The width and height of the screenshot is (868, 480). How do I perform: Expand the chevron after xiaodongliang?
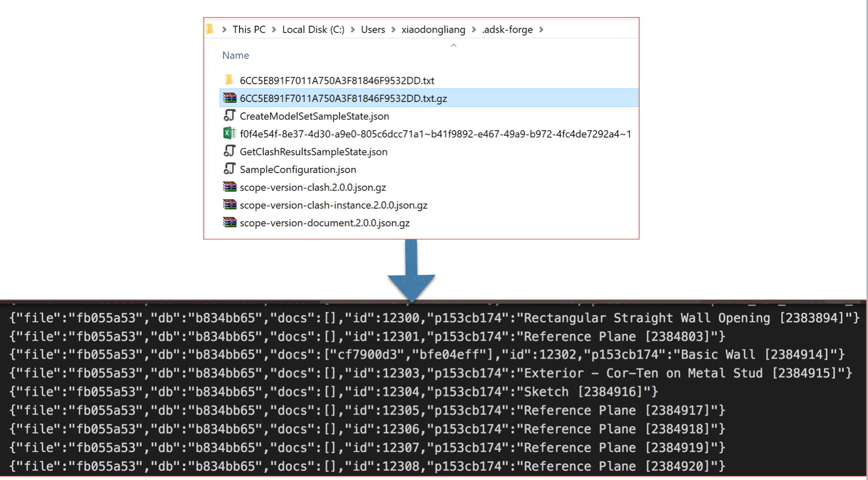(473, 29)
